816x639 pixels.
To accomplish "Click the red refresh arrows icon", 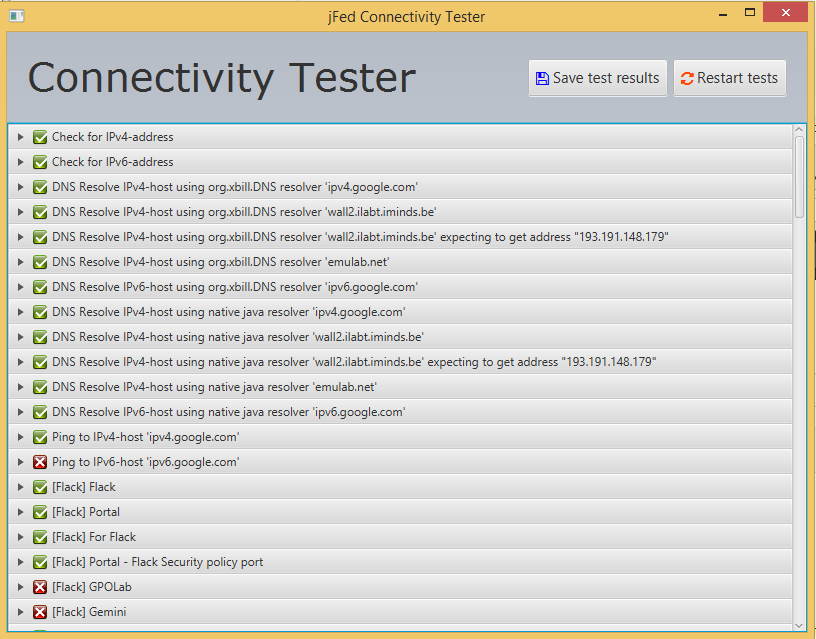I will click(687, 79).
